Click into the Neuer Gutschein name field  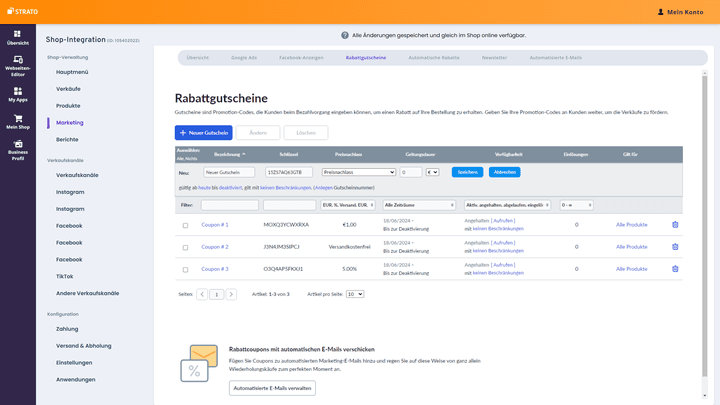[229, 172]
